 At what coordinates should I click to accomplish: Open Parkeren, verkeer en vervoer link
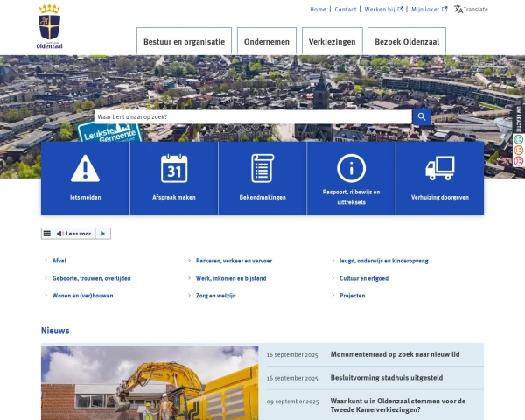(x=234, y=261)
